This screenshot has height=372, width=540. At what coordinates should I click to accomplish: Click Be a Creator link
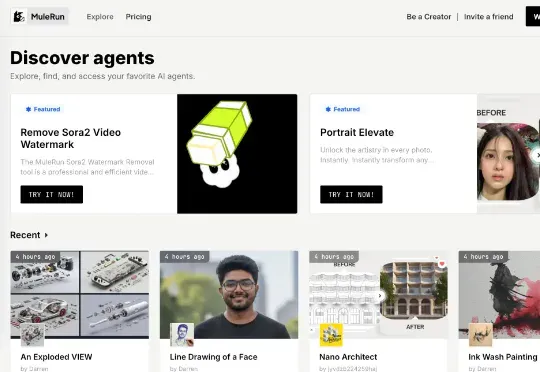[x=428, y=17]
